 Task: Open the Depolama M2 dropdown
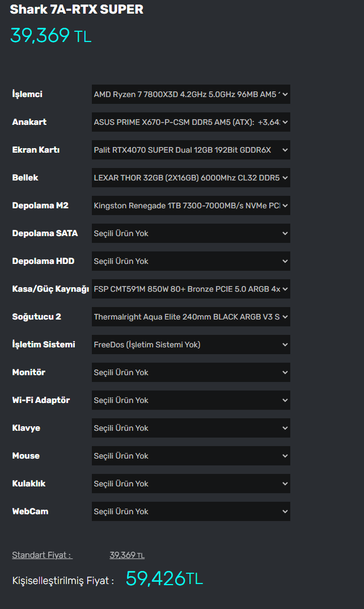click(191, 205)
